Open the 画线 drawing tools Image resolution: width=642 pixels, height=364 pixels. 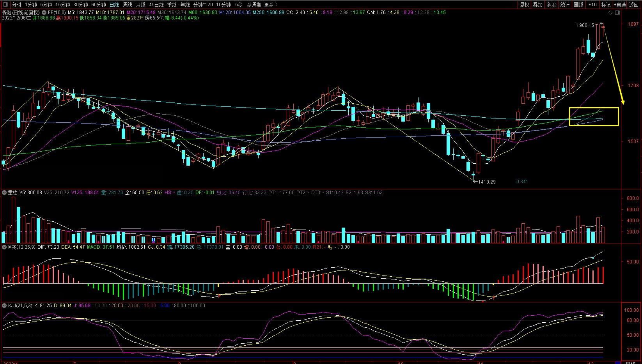click(x=578, y=5)
